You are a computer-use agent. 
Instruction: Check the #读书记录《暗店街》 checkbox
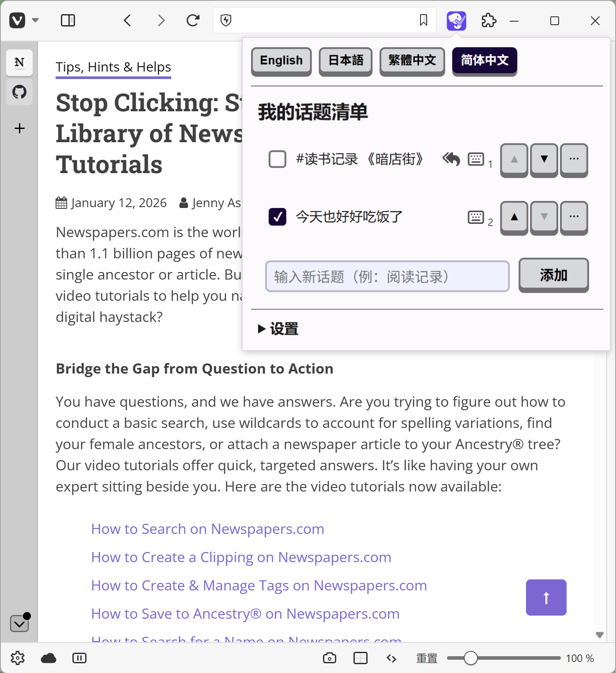pos(278,159)
